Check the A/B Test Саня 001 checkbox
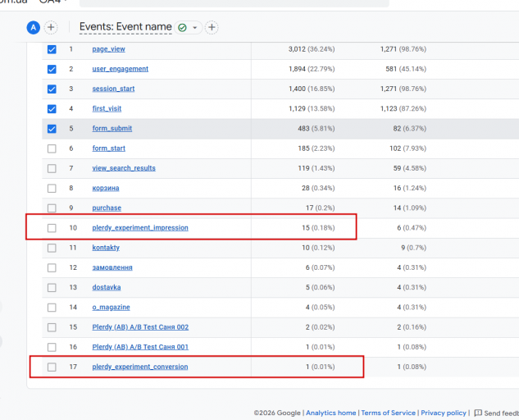519x420 pixels. coord(52,348)
